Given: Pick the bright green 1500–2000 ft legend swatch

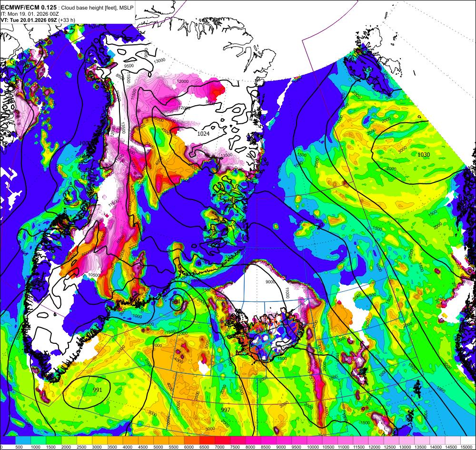Looking at the screenshot, I should [x=54, y=440].
